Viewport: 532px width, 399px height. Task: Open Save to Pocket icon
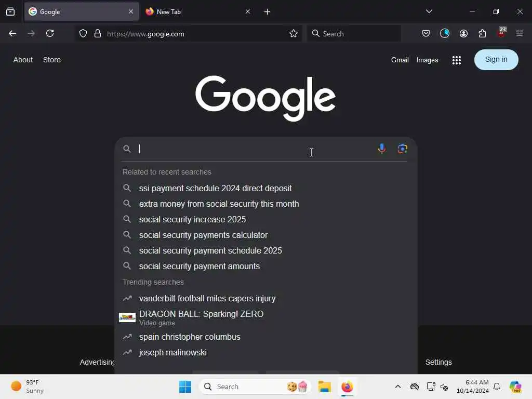[426, 33]
